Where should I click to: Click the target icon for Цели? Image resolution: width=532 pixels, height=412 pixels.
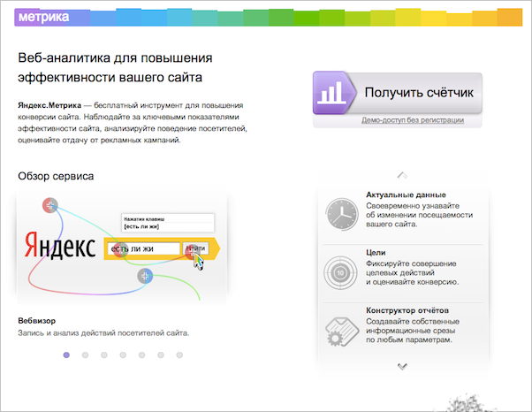coord(340,272)
